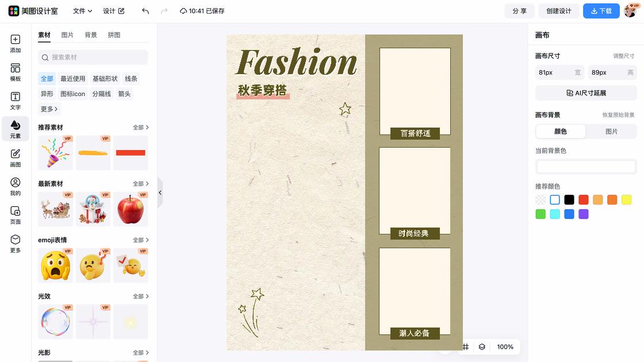Select the rainbow bubble light effect
Image resolution: width=644 pixels, height=362 pixels.
(55, 321)
